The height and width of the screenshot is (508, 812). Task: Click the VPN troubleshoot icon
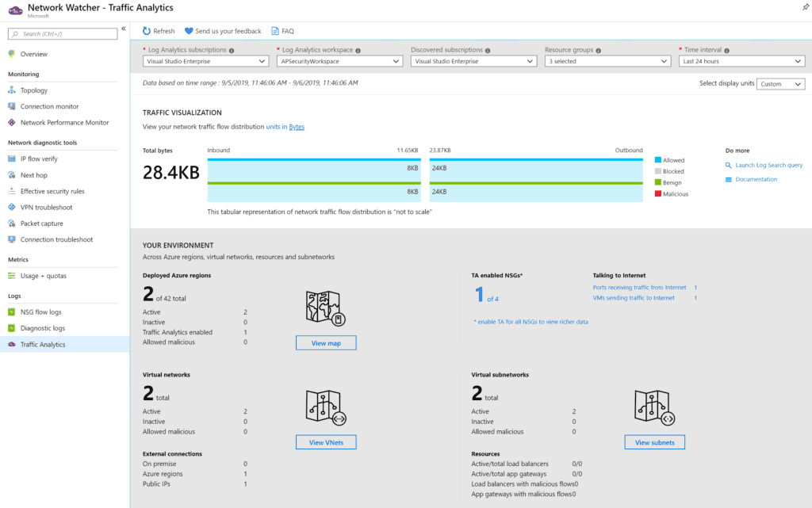(x=12, y=207)
